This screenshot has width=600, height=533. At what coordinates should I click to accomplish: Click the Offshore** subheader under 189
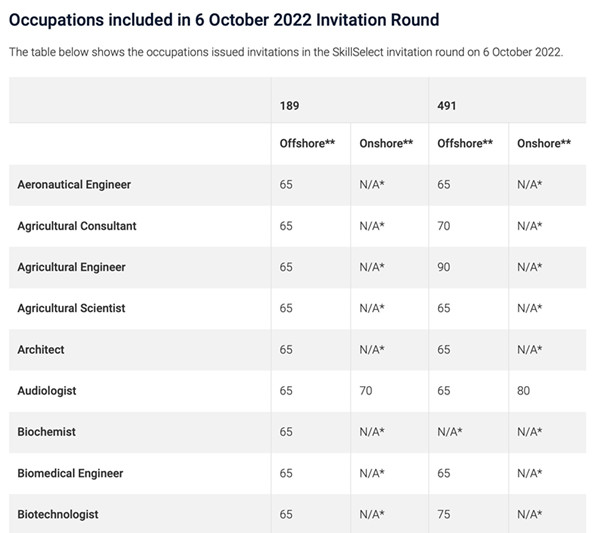click(x=307, y=143)
